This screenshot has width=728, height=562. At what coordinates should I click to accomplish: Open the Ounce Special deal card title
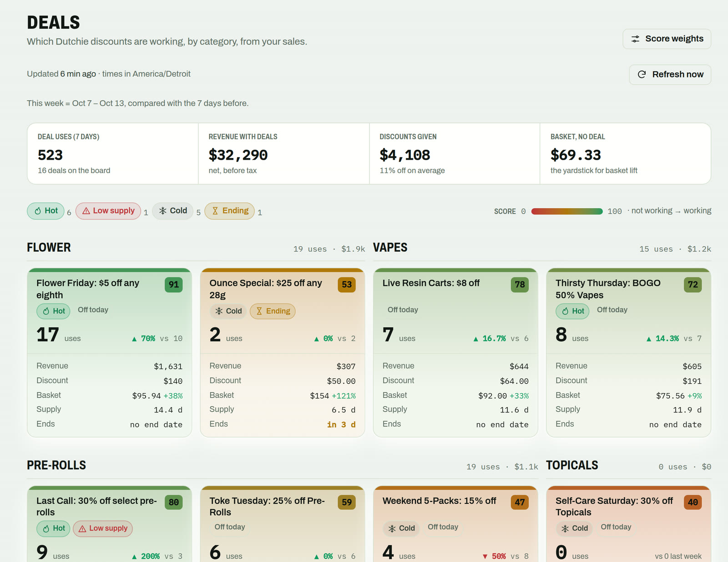click(x=266, y=289)
